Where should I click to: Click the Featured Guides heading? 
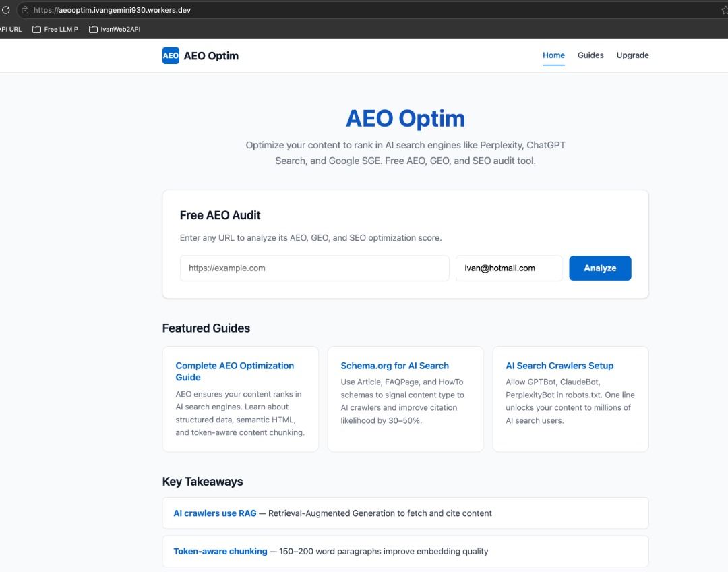(x=206, y=328)
